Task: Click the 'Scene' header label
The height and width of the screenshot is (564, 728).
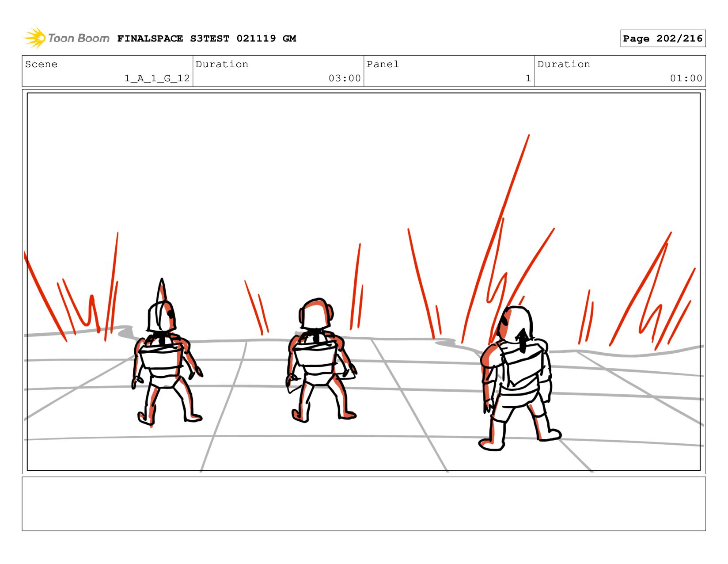Action: [41, 64]
